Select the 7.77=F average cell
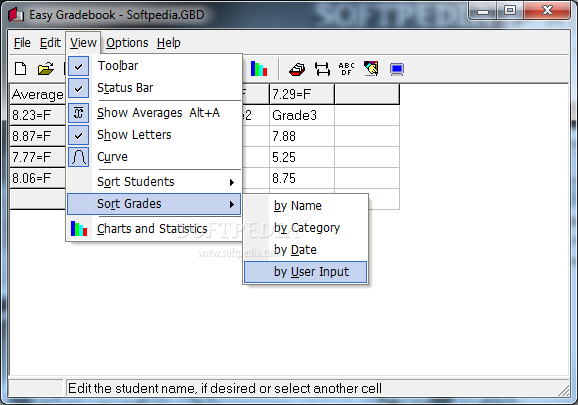Screen dimensions: 578x405 38,157
